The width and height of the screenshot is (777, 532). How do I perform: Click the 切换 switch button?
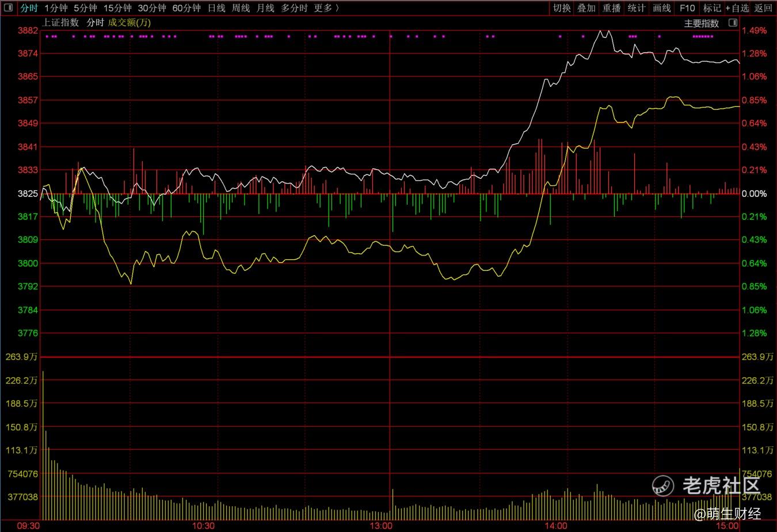coord(562,8)
